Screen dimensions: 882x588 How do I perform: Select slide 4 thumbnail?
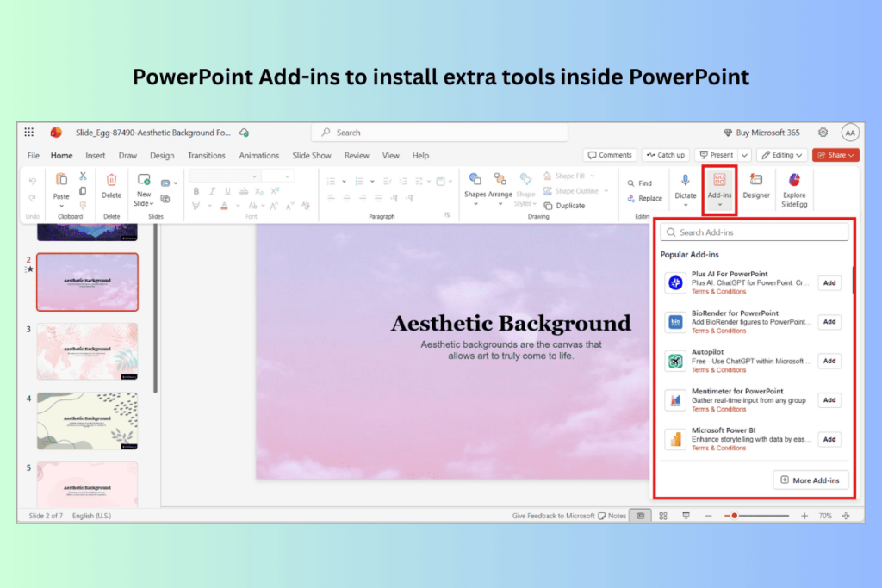tap(87, 420)
